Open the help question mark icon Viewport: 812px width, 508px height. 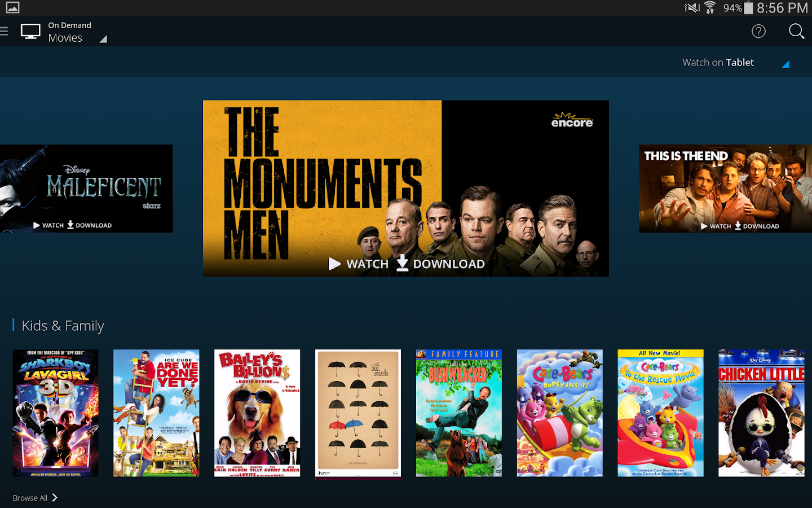[x=758, y=31]
